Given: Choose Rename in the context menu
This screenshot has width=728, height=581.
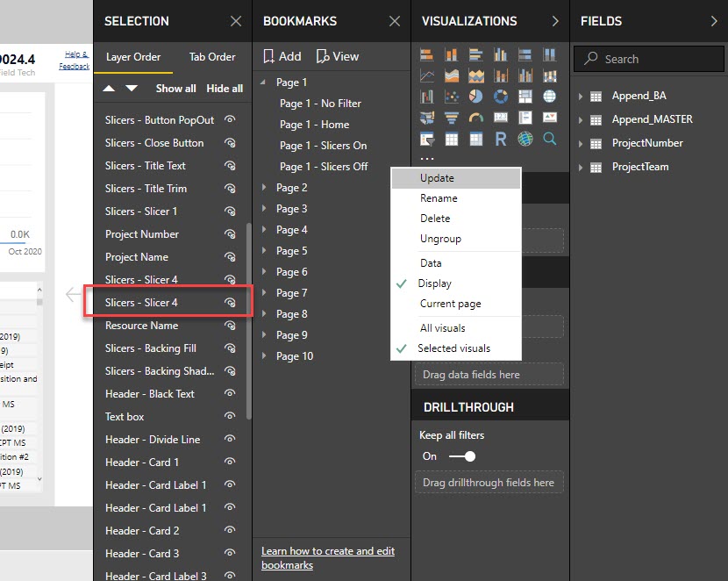Looking at the screenshot, I should (456, 198).
